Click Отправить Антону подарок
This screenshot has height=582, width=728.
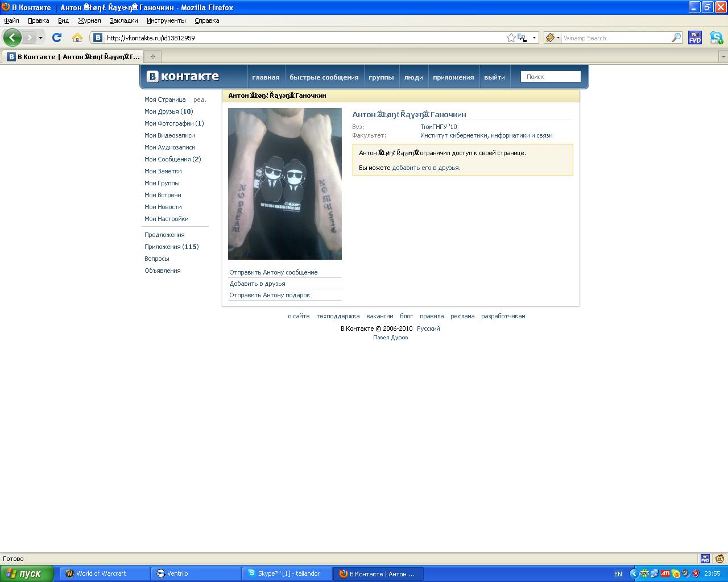[x=270, y=295]
